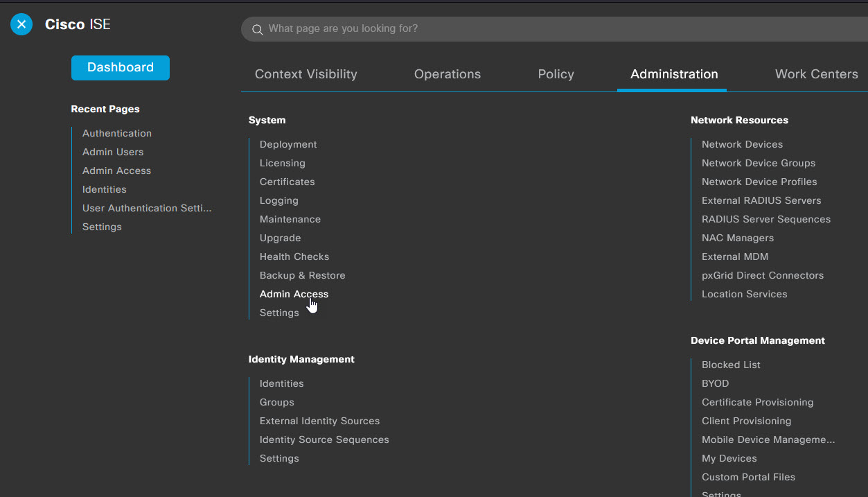Open User Authentication Settings recent page
This screenshot has width=868, height=497.
pos(147,208)
